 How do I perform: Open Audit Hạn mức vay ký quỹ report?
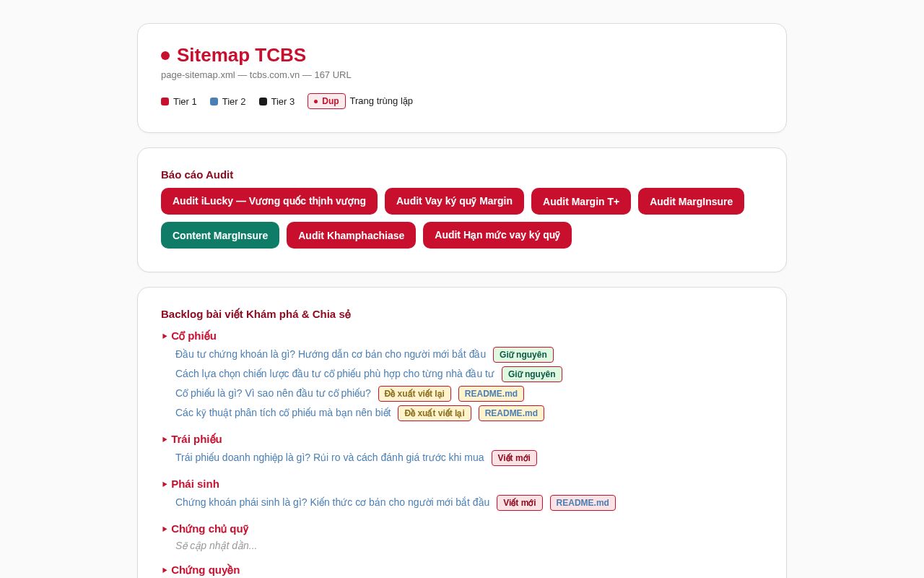pos(497,235)
